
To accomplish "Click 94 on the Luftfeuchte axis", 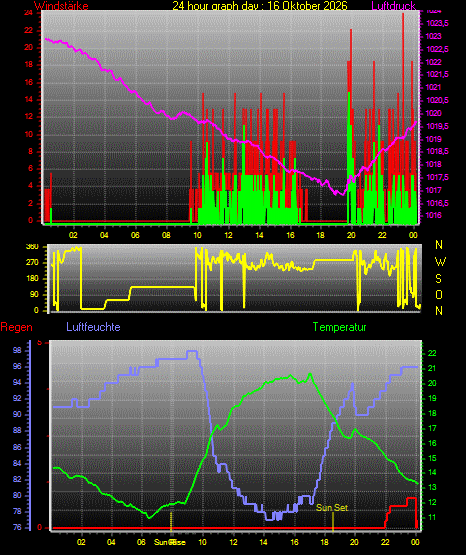I will pos(17,382).
